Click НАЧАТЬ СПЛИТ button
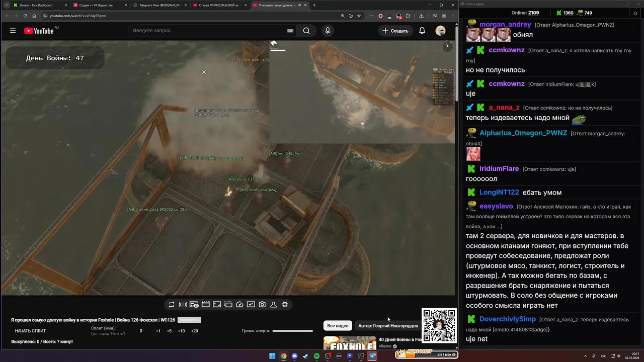 (30, 331)
